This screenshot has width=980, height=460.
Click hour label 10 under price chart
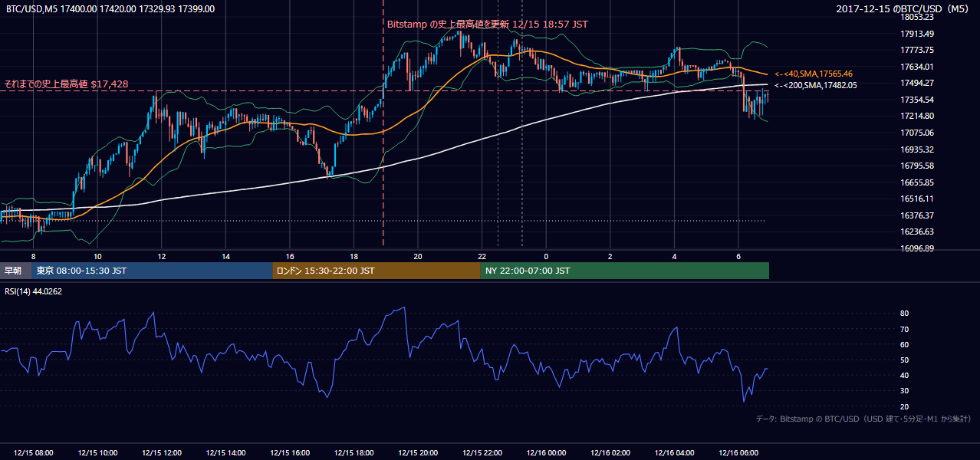tap(97, 255)
